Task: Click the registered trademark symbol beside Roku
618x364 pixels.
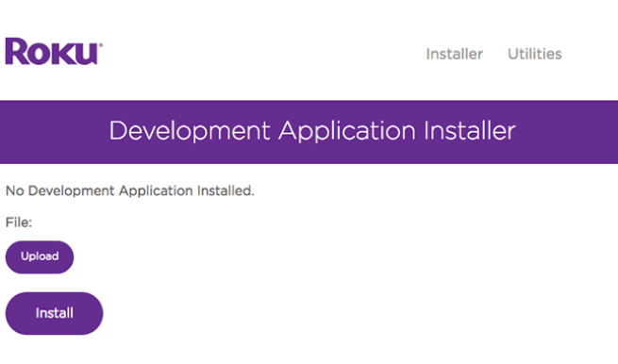Action: (101, 45)
